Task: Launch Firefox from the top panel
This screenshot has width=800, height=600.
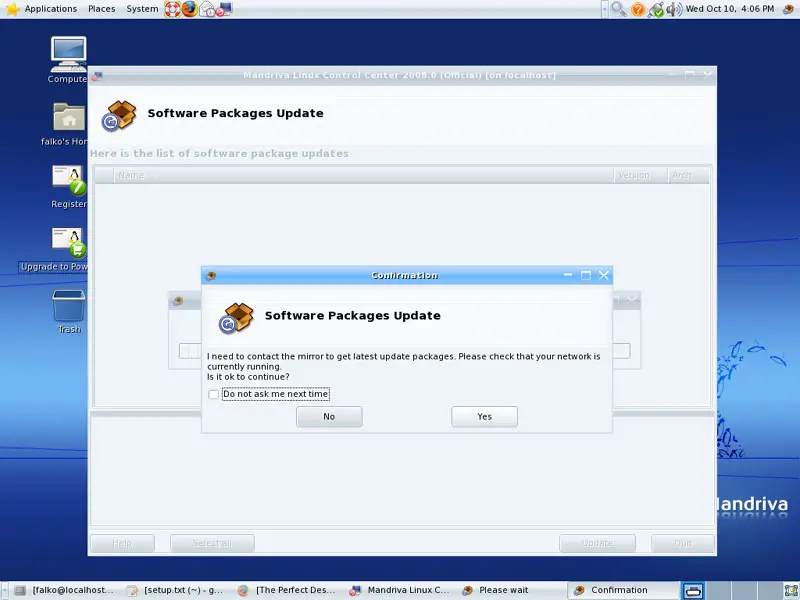Action: (x=189, y=9)
